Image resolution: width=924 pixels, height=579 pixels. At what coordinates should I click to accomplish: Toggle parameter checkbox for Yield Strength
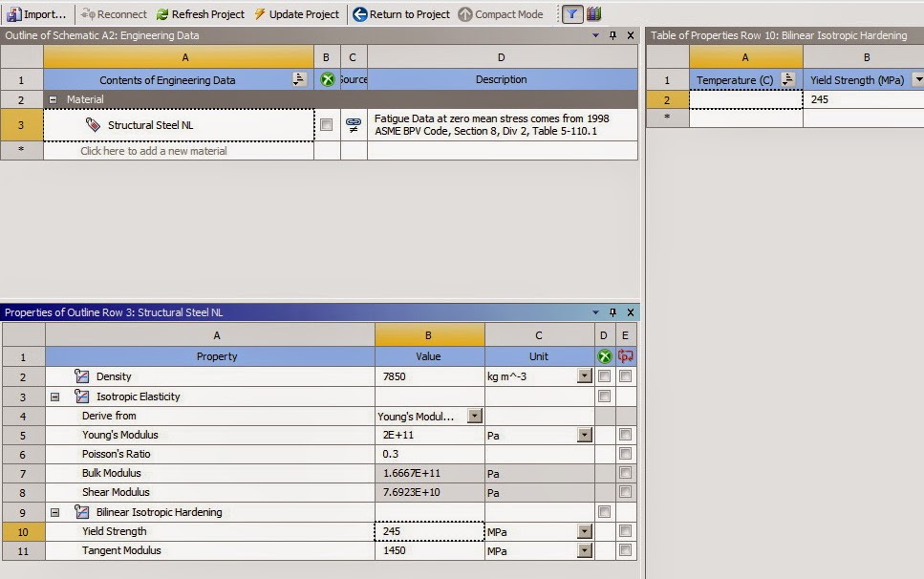(625, 531)
